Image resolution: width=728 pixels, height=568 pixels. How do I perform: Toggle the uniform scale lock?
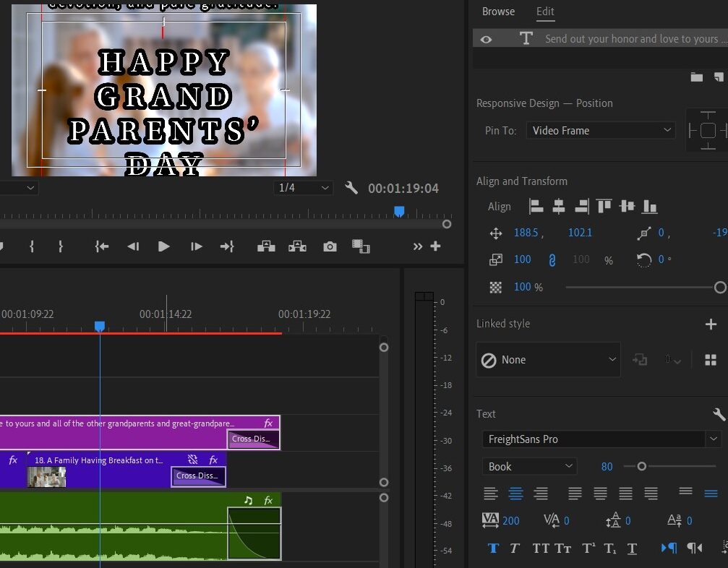[552, 260]
